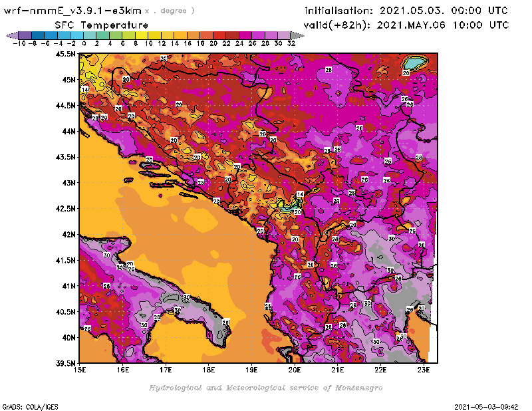Click the 22E longitude label

coord(380,370)
